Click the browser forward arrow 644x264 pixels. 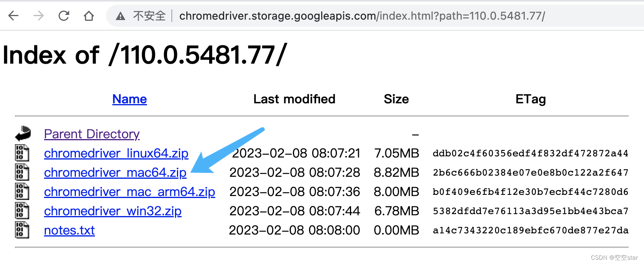point(39,16)
